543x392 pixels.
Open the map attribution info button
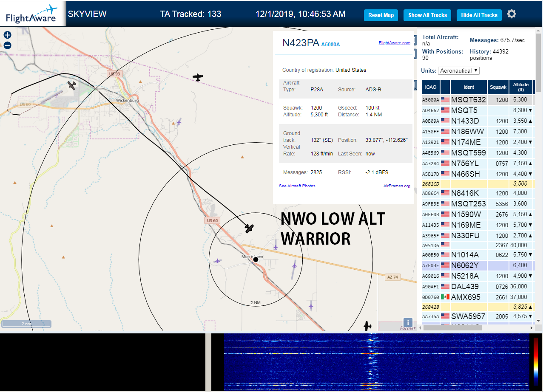(407, 323)
